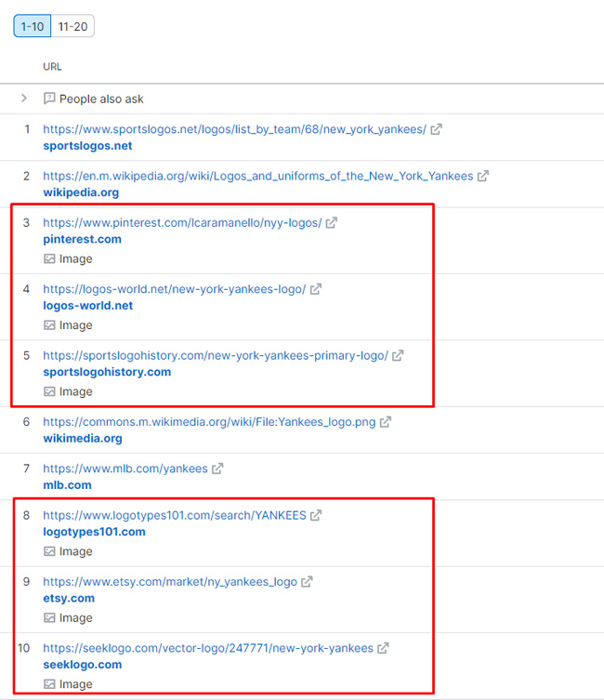Click the sportslogohistory.com domain link

107,372
